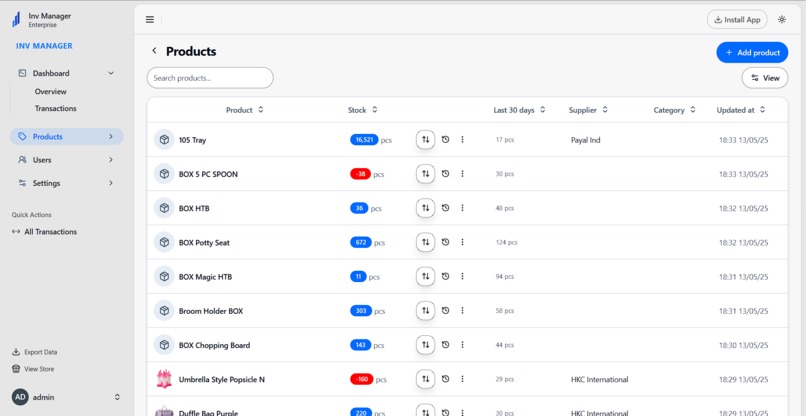806x416 pixels.
Task: Click product name BOX Chopping Board
Action: pos(214,345)
